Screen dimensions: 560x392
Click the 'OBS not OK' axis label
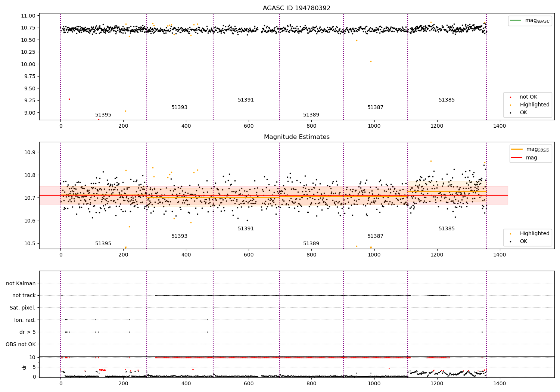coord(21,344)
